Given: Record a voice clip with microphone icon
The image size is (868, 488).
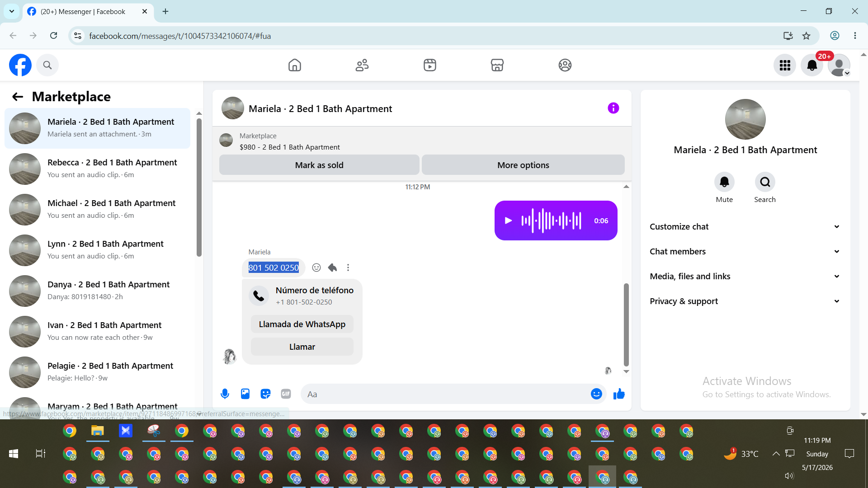Looking at the screenshot, I should point(225,394).
